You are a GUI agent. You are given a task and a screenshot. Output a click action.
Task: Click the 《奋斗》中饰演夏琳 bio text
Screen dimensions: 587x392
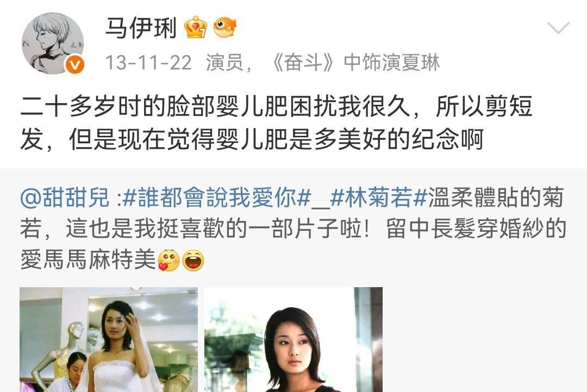point(354,62)
